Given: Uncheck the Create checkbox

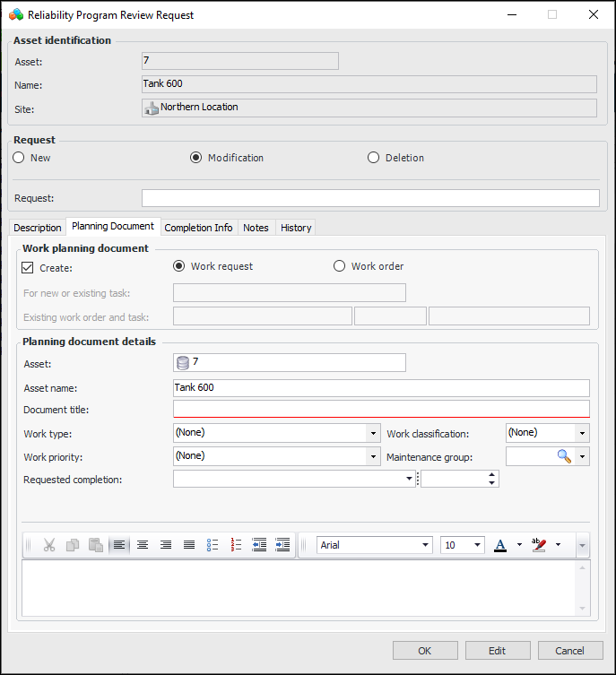Looking at the screenshot, I should [x=28, y=267].
